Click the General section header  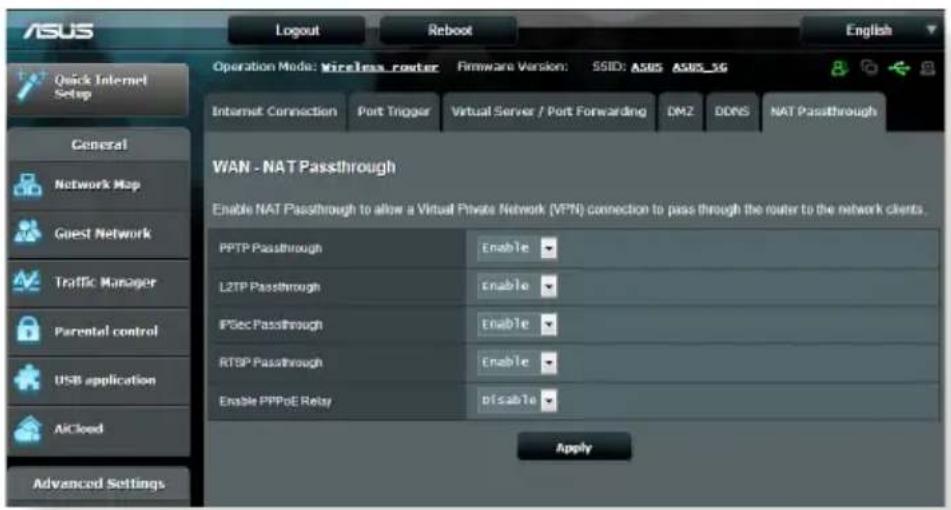99,145
